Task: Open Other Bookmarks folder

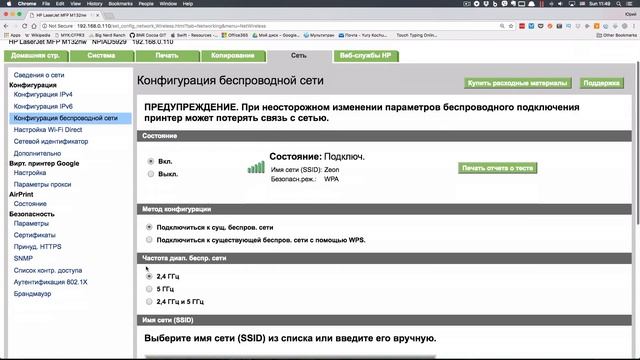Action: click(616, 35)
